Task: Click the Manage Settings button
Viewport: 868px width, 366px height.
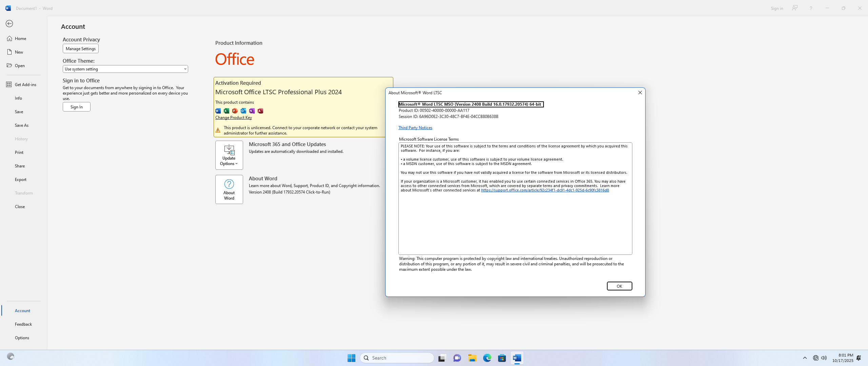Action: point(80,48)
